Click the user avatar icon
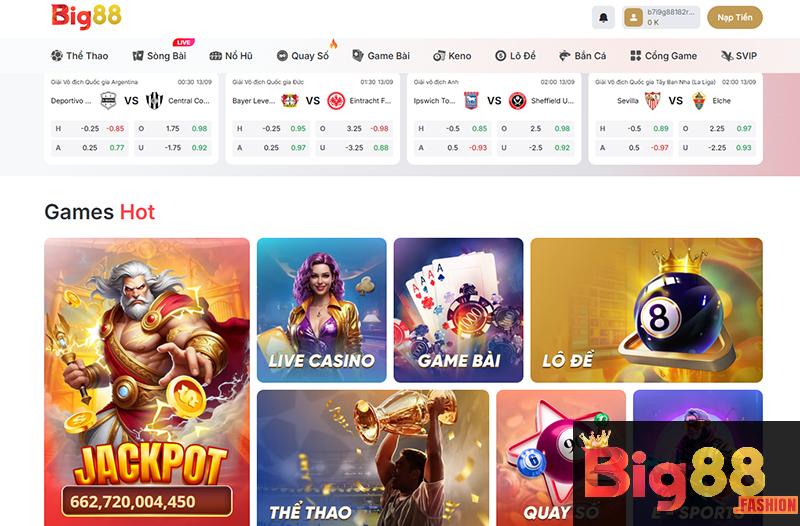Screen dimensions: 800x526 click(633, 18)
